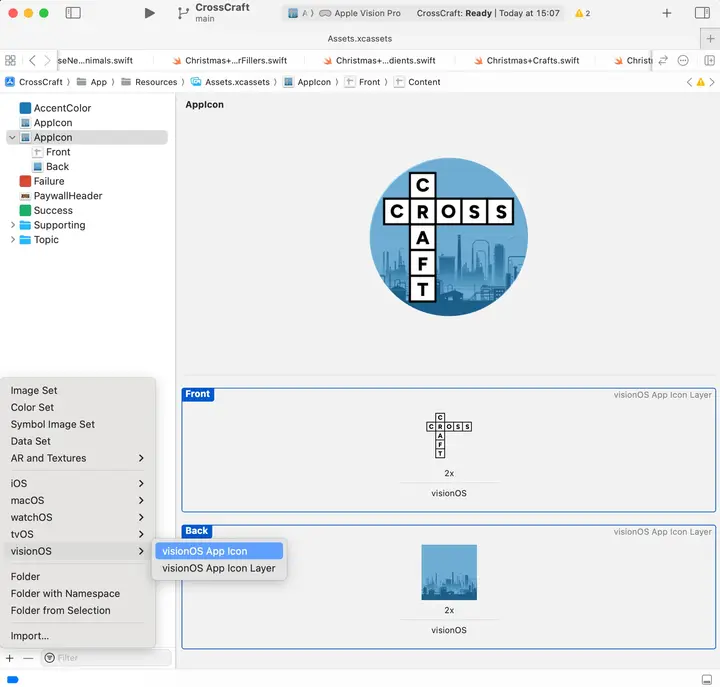Add an editor split on the right

click(709, 60)
